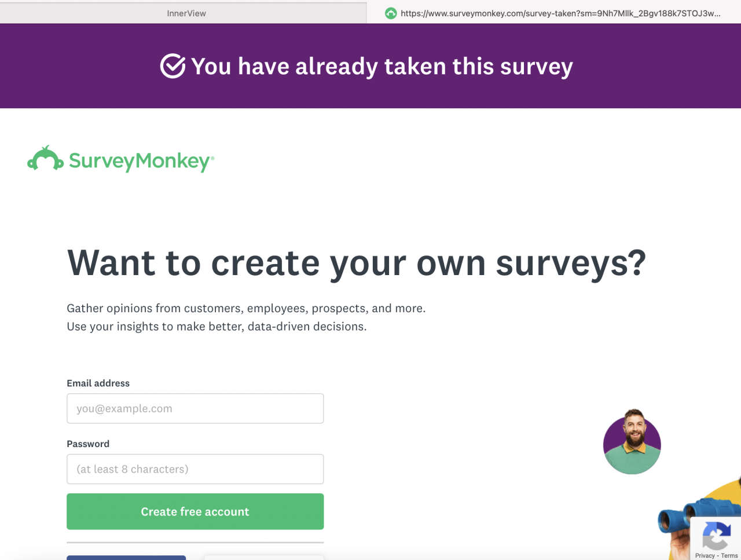
Task: Click the "Gather opinions from customers" description text
Action: click(246, 309)
